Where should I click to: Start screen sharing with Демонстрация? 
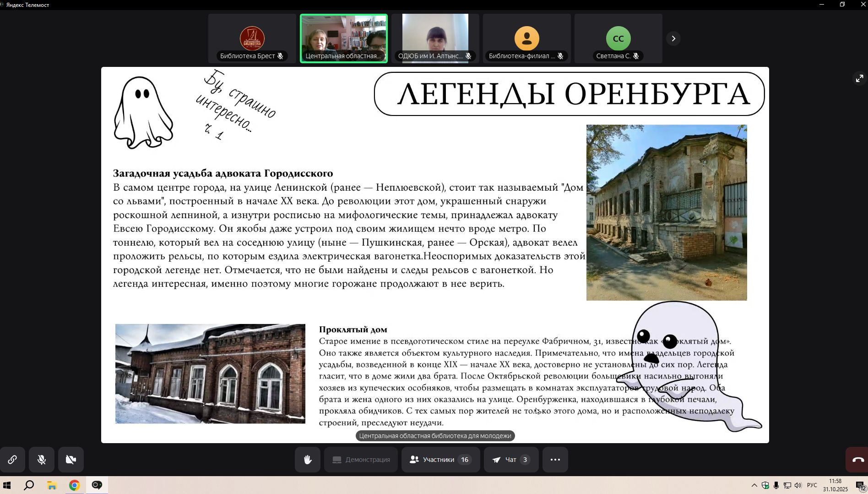[361, 460]
